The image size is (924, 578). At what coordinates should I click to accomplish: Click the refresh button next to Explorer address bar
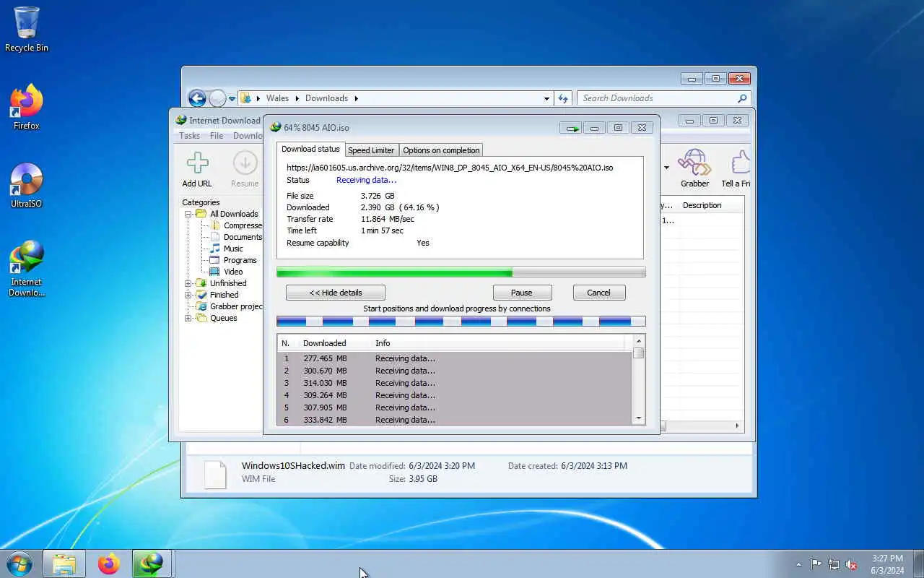(x=564, y=98)
